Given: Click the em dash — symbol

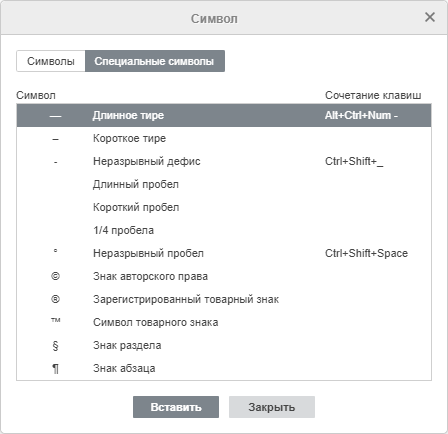Looking at the screenshot, I should point(56,116).
